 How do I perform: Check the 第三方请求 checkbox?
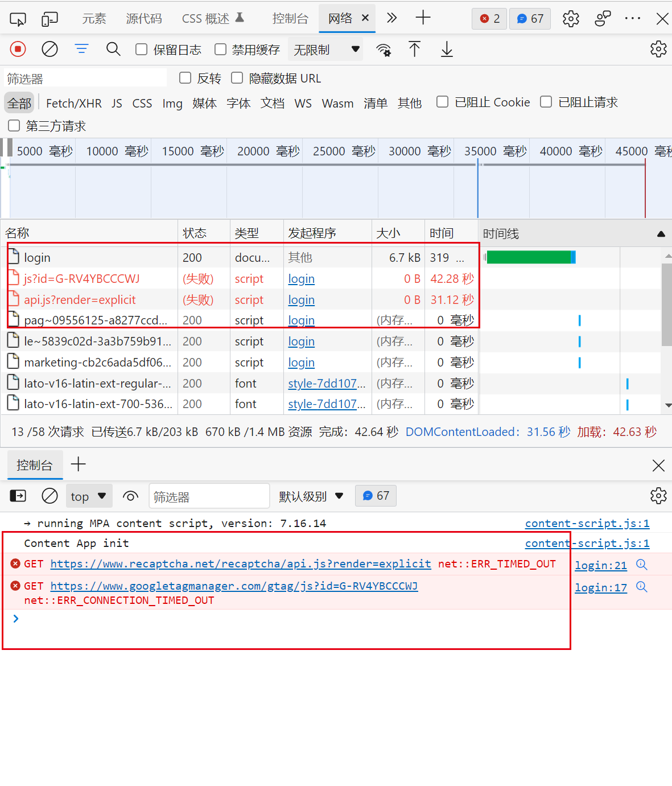14,126
